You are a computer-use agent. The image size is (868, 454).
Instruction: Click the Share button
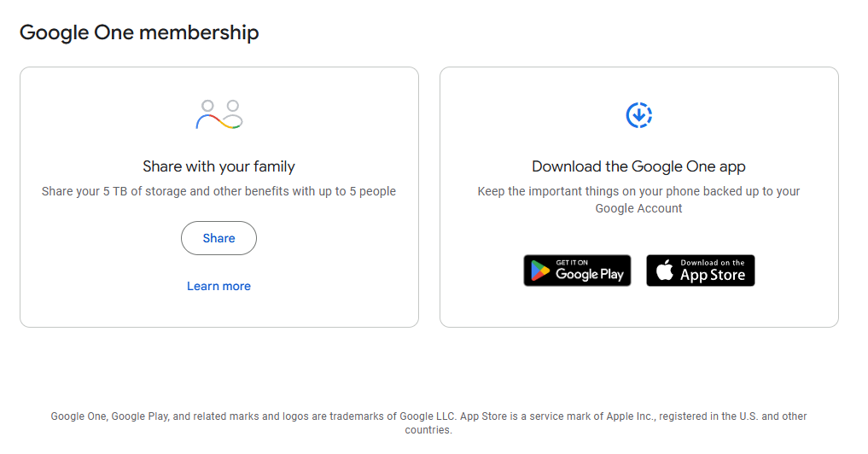[x=218, y=238]
